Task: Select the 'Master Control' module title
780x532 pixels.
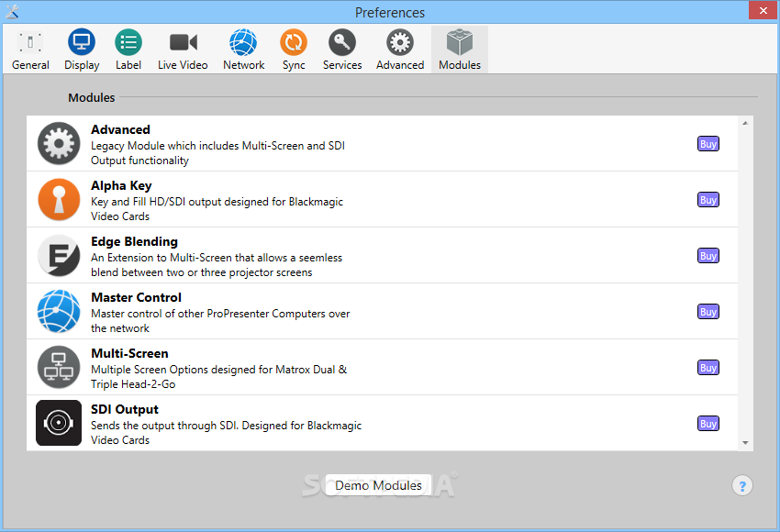Action: [137, 297]
